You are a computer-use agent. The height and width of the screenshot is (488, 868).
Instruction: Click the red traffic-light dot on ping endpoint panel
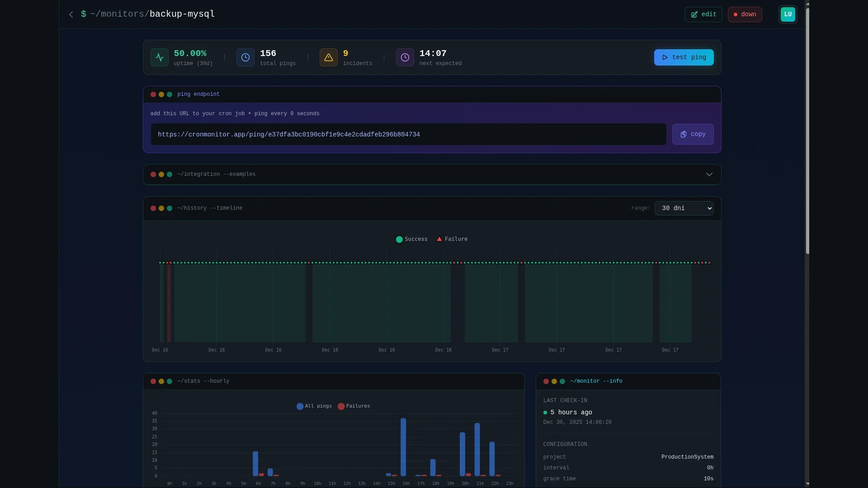(153, 94)
